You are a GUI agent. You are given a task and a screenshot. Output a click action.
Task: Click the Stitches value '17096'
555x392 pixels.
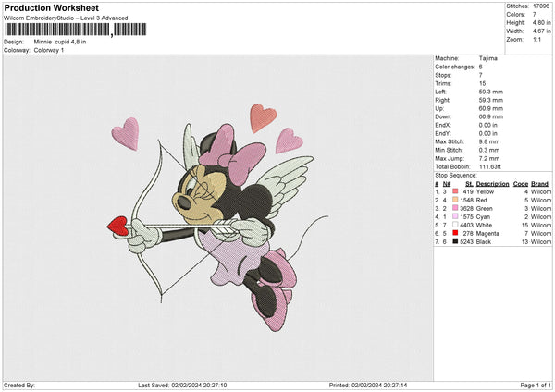point(541,6)
